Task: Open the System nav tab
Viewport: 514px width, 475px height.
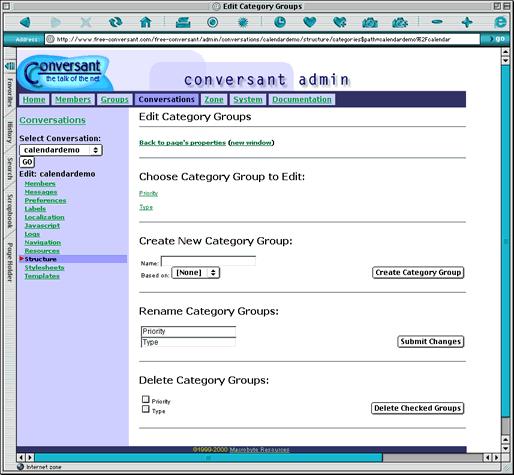Action: 248,99
